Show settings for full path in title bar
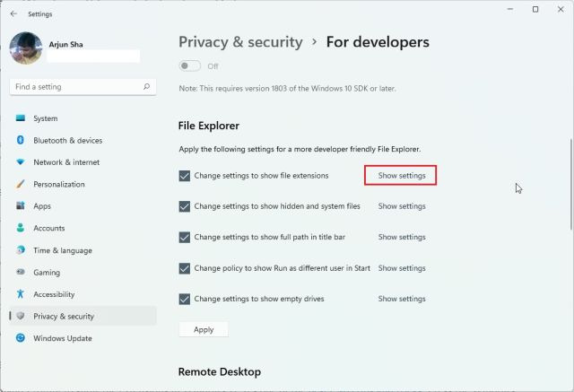The image size is (574, 392). [x=402, y=237]
